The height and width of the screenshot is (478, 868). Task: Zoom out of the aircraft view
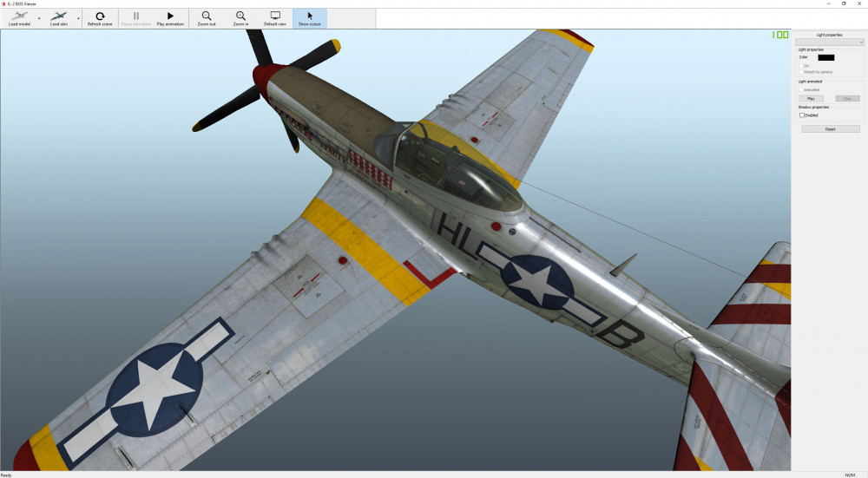207,17
